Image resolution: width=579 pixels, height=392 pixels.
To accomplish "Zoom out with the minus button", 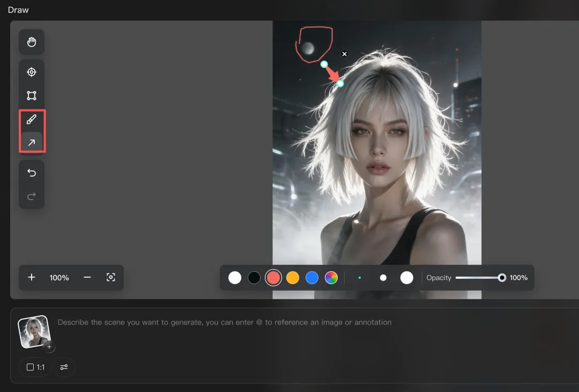I will click(x=87, y=277).
